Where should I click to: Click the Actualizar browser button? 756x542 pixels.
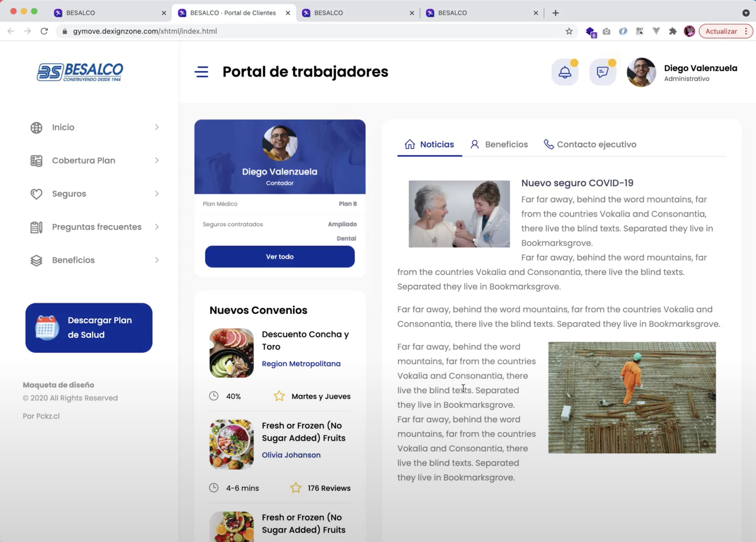tap(721, 31)
